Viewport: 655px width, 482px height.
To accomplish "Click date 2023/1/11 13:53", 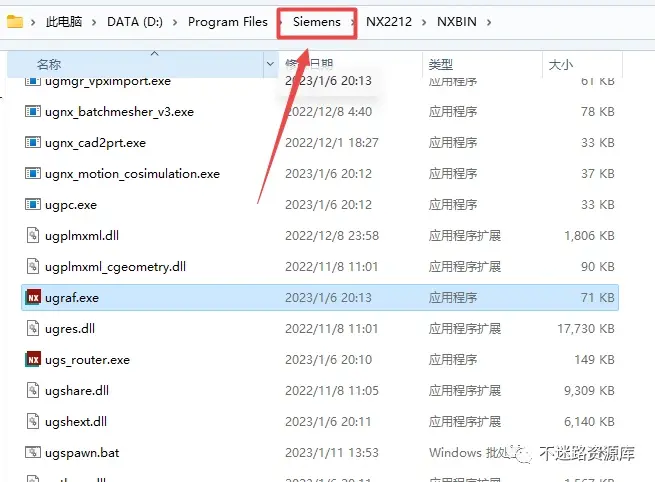I will tap(332, 452).
